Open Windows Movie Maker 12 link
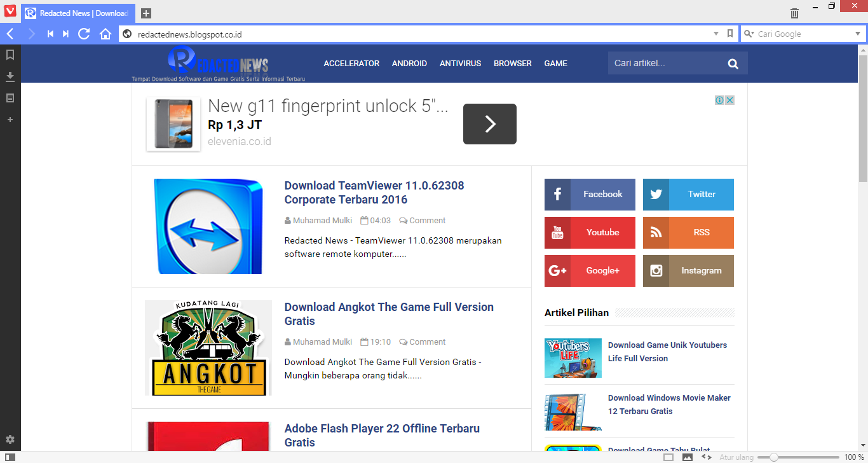 669,404
